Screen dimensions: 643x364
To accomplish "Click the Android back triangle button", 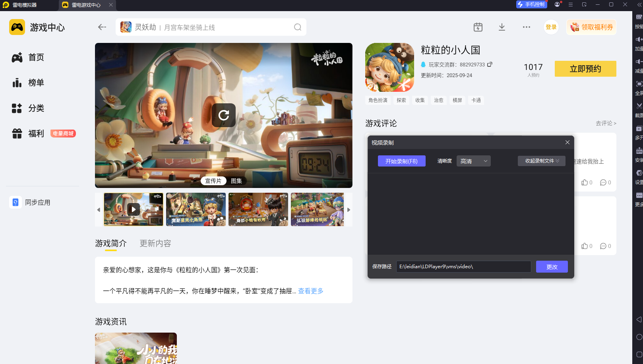I will click(639, 319).
